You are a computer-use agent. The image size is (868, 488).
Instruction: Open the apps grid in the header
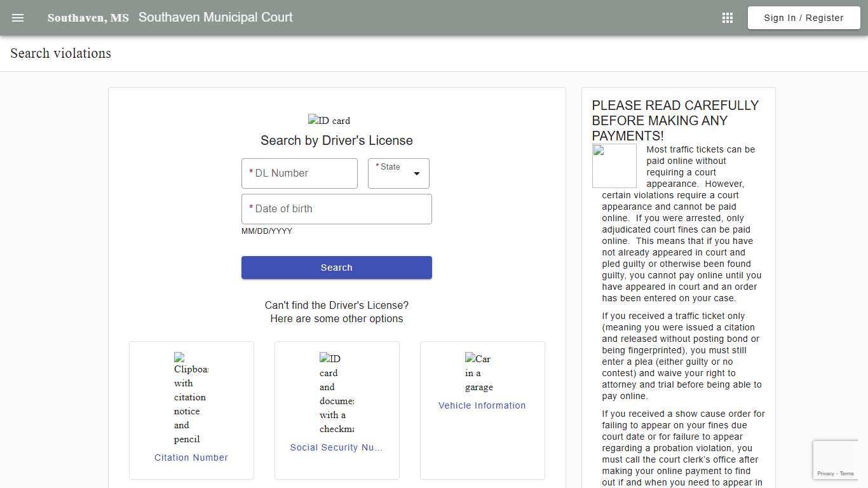(727, 17)
